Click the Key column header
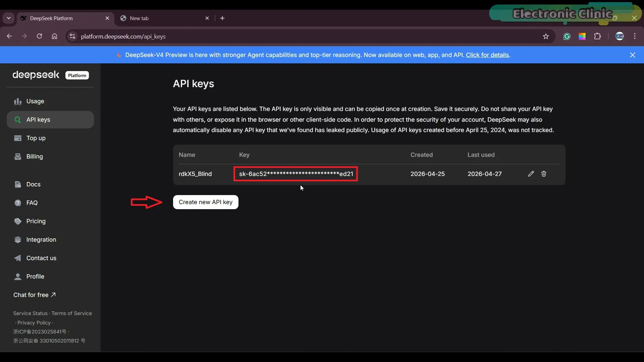Screen dimensions: 644x362 tap(244, 155)
